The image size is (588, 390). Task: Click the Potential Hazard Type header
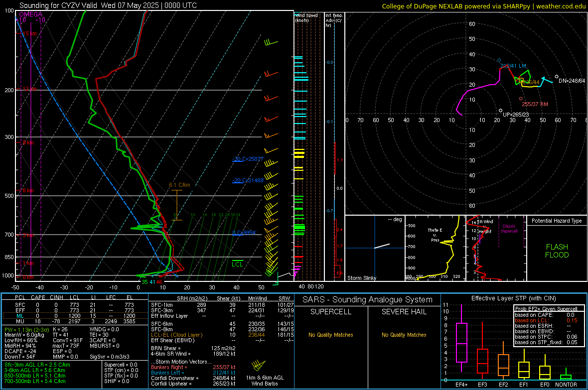click(x=557, y=221)
